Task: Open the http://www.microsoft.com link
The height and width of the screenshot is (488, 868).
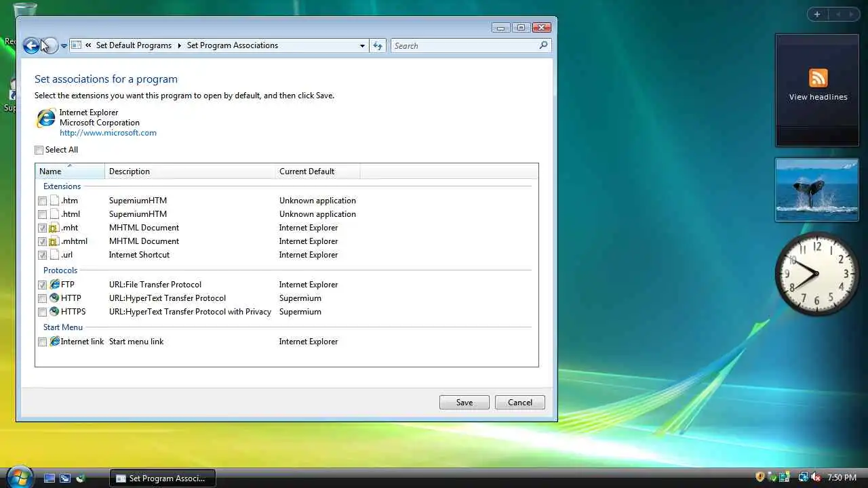Action: 108,133
